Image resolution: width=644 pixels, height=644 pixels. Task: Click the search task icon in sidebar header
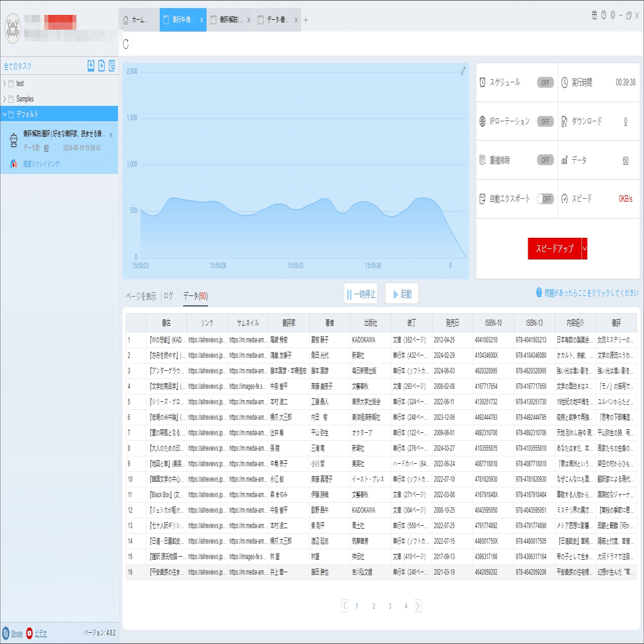(111, 66)
